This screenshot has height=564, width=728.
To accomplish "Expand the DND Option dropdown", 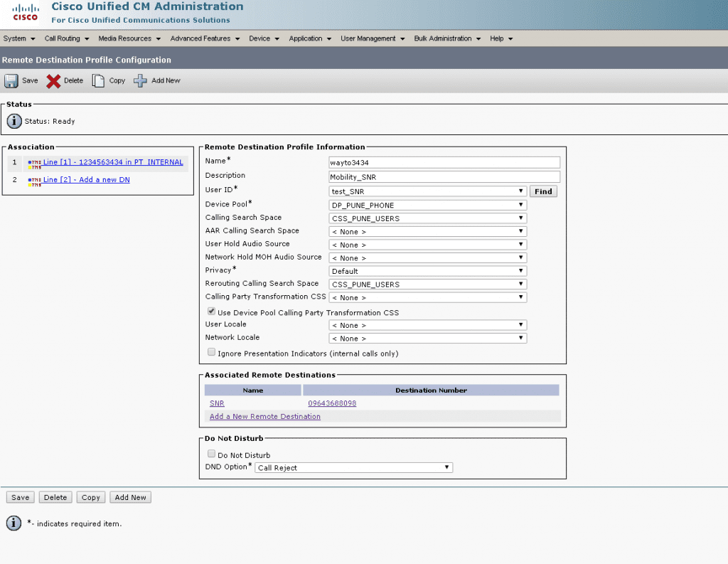I will [x=446, y=467].
